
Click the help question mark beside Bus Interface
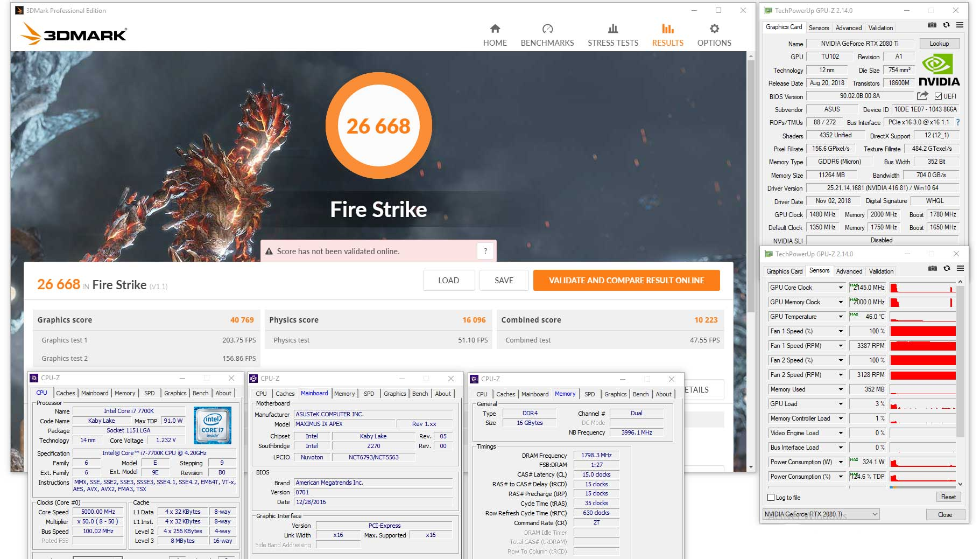point(958,122)
